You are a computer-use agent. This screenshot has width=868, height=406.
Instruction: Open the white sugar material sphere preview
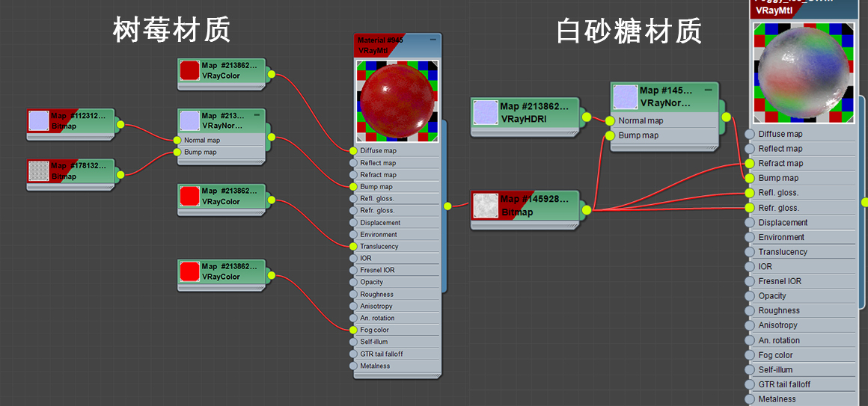803,73
